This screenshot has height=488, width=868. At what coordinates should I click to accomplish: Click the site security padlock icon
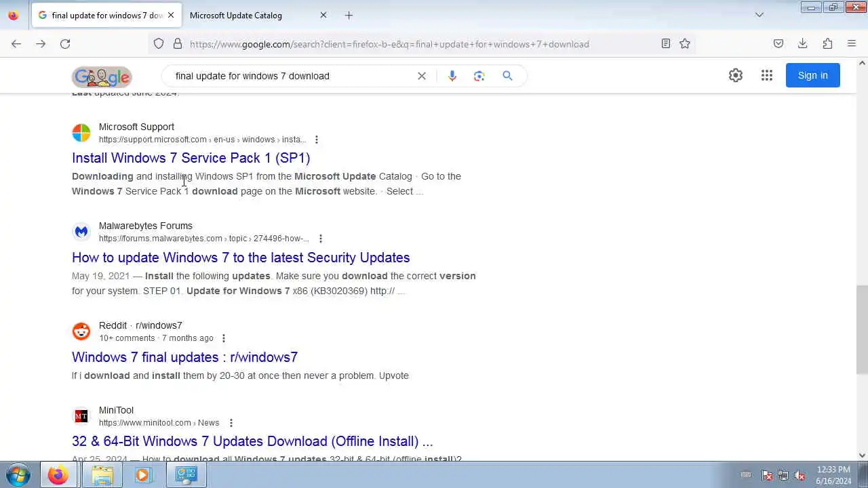(x=178, y=44)
